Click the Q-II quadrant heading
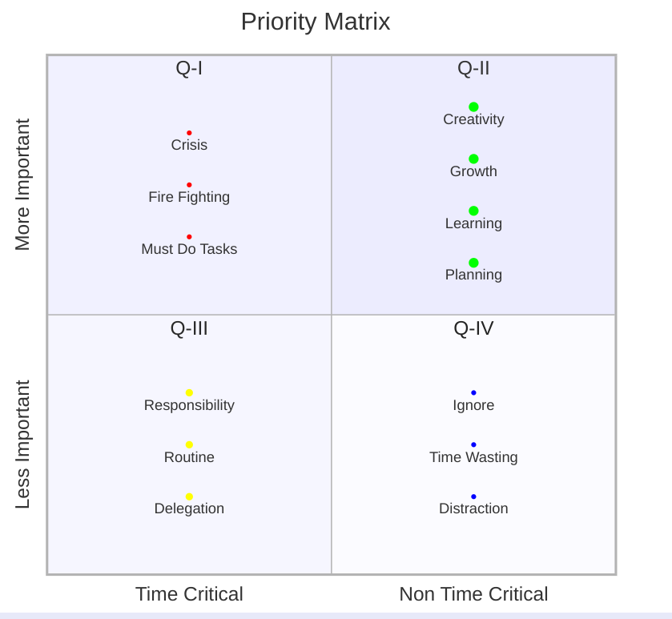672x619 pixels. click(x=473, y=69)
